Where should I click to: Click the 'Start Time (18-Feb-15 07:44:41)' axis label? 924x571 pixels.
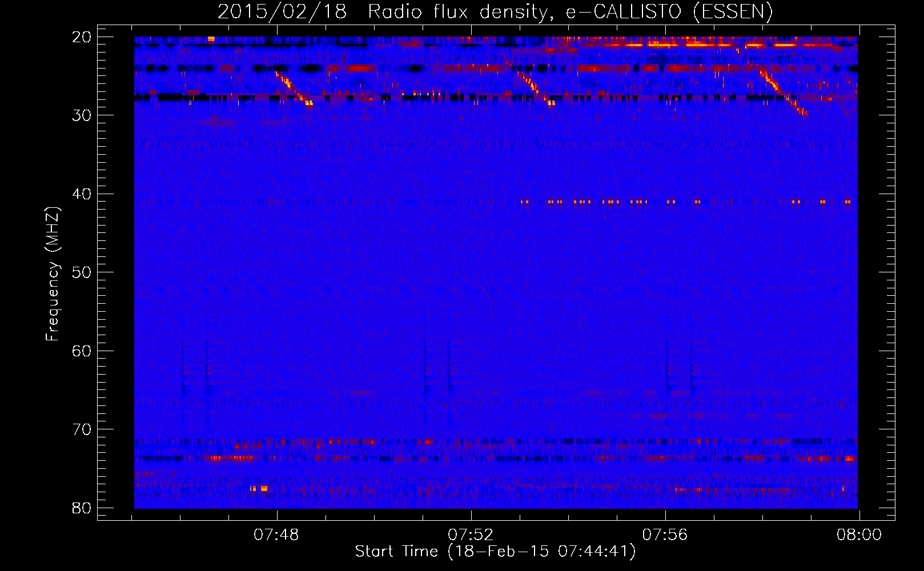[x=495, y=552]
